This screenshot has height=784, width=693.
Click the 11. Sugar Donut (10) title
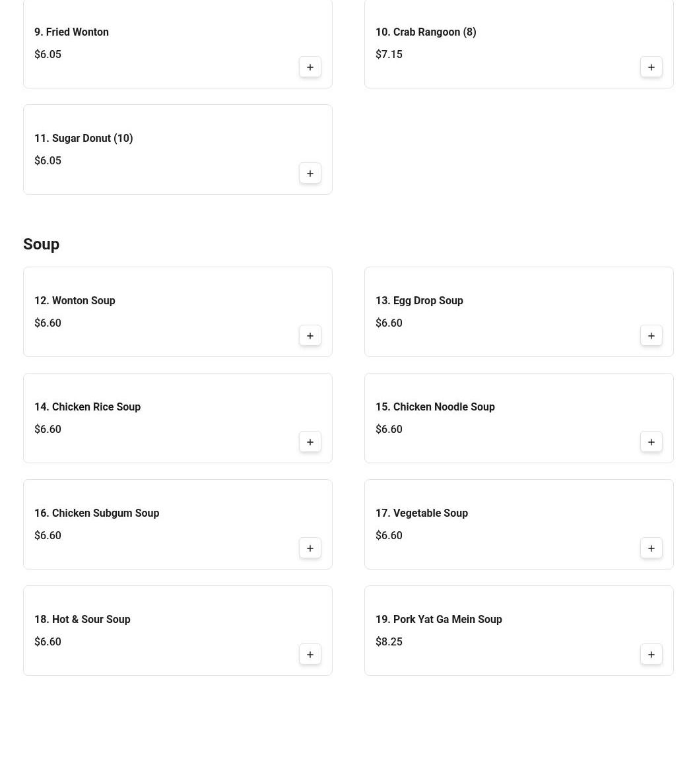83,139
